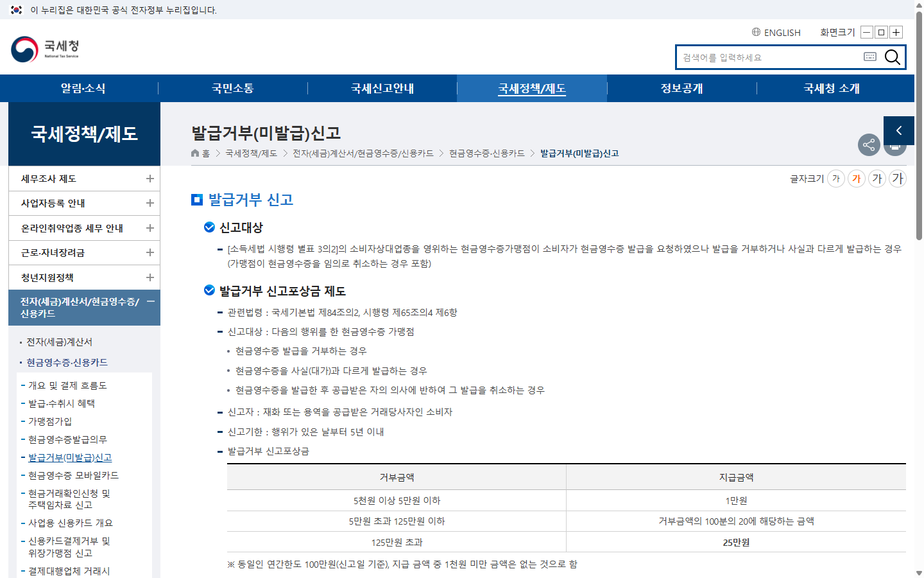Click the share icon button

tap(869, 144)
